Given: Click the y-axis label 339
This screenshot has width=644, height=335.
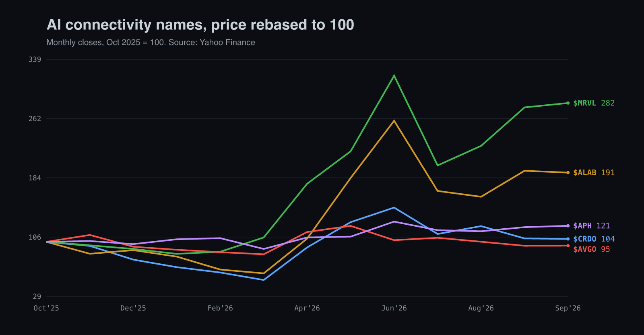Looking at the screenshot, I should [x=35, y=60].
